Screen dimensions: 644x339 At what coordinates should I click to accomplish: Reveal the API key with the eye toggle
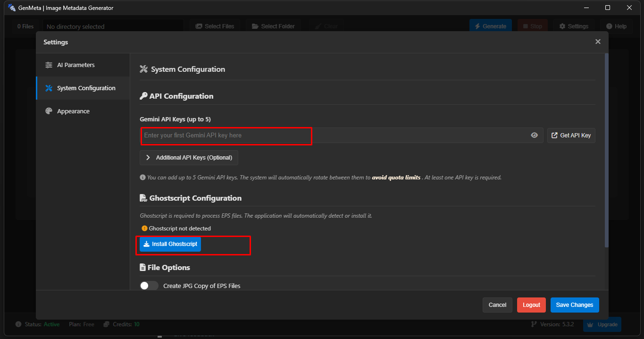[535, 135]
